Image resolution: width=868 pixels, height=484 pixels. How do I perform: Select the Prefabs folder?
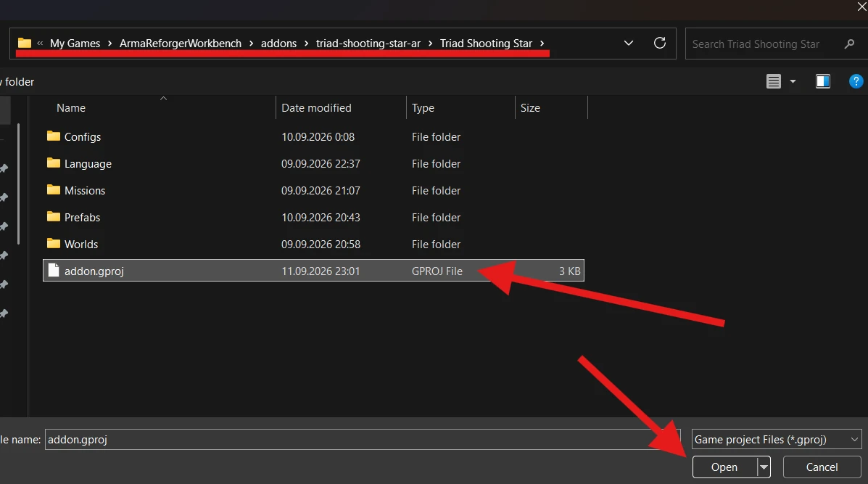click(x=82, y=218)
